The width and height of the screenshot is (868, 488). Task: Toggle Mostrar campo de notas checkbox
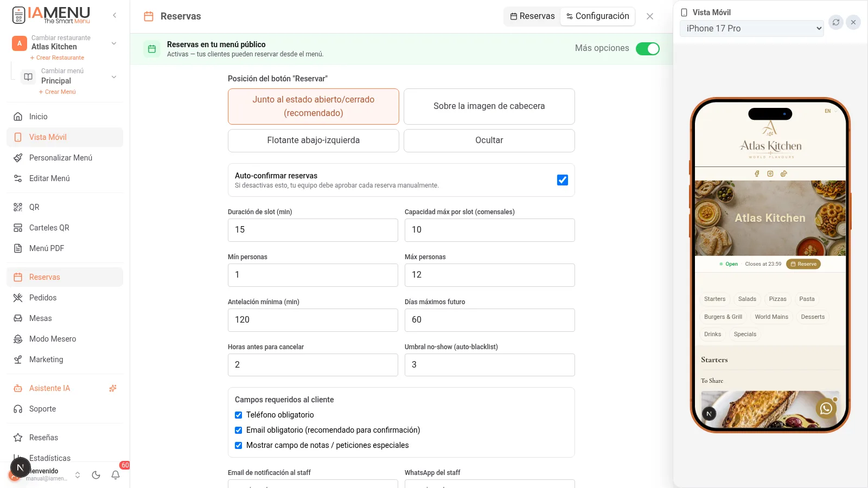pyautogui.click(x=238, y=445)
